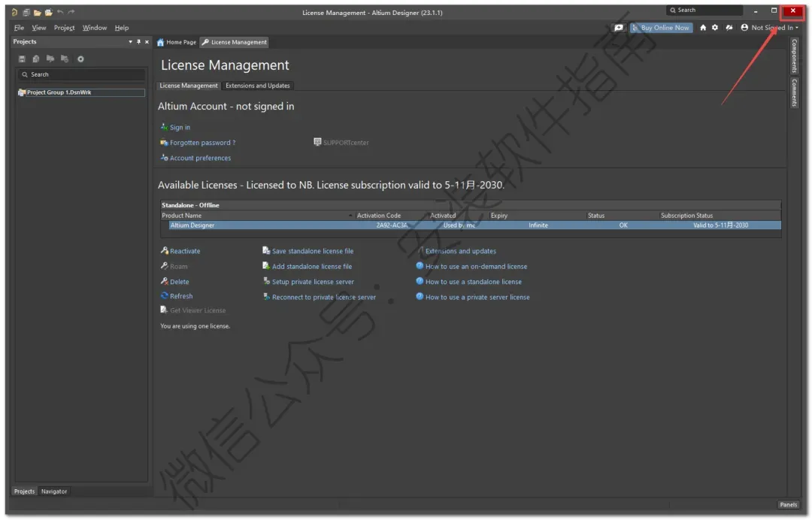
Task: Click the SUPPORTcenter link
Action: coord(346,143)
